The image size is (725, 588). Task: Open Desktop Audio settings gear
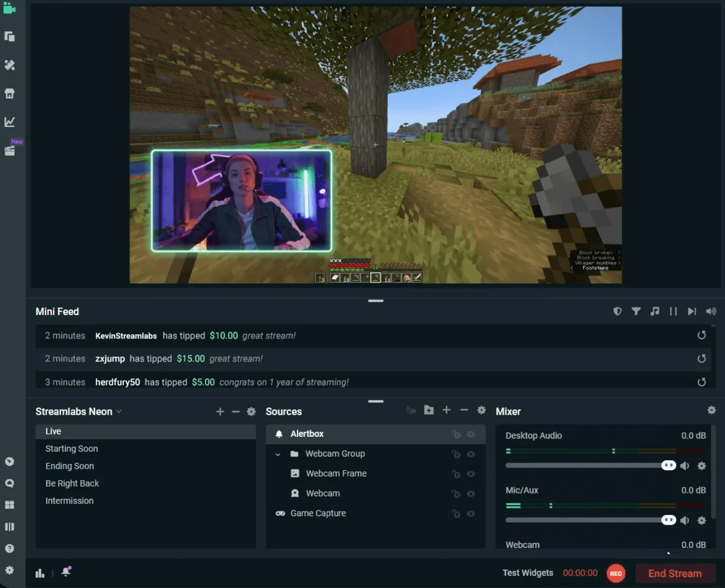click(x=702, y=466)
